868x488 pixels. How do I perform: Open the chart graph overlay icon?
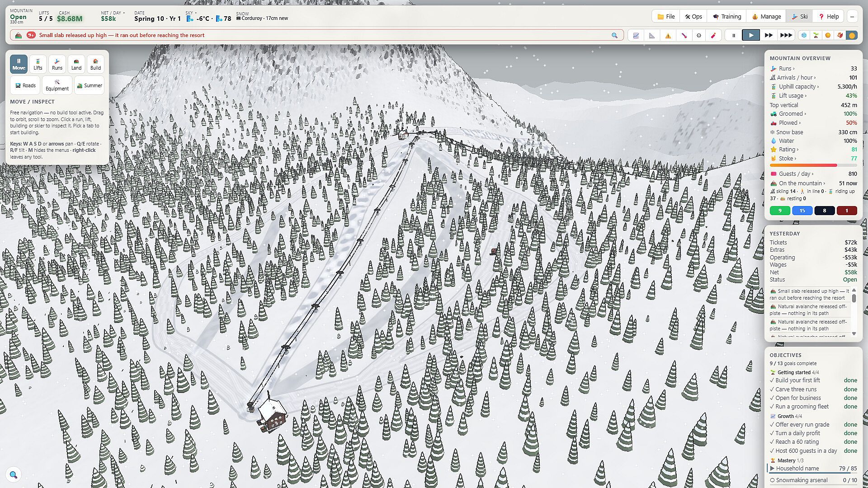click(x=636, y=35)
